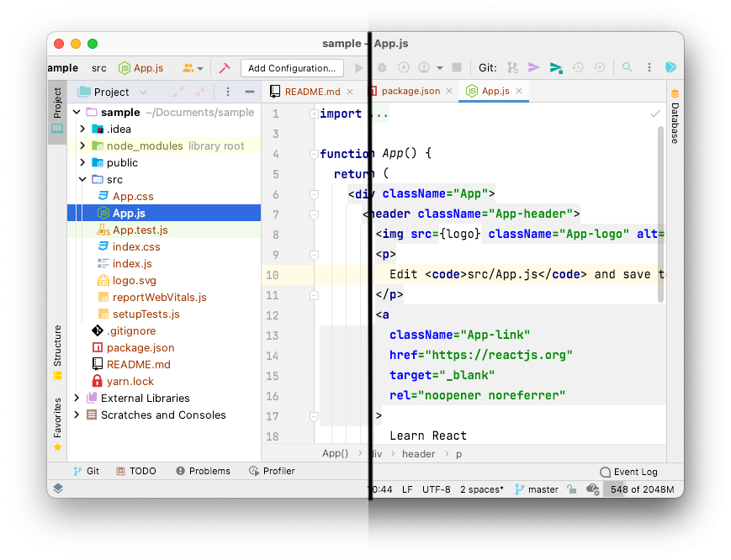Click the Debug bug icon
The image size is (731, 560).
(382, 67)
